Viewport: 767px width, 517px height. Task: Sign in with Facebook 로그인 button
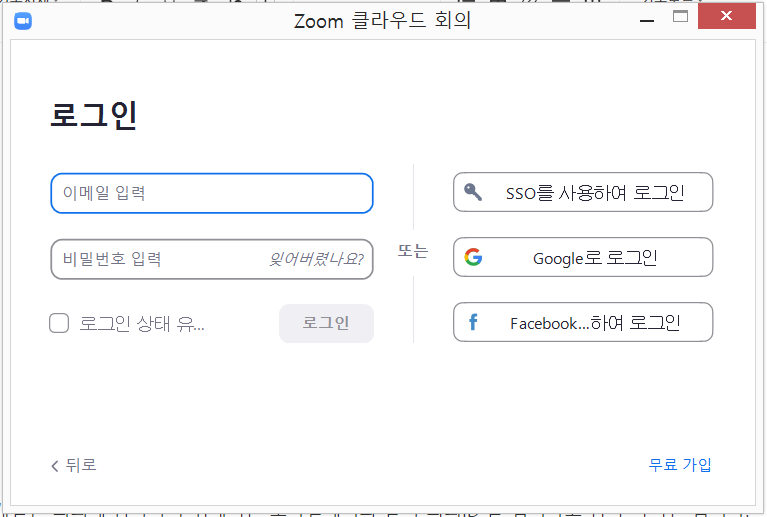(x=583, y=322)
